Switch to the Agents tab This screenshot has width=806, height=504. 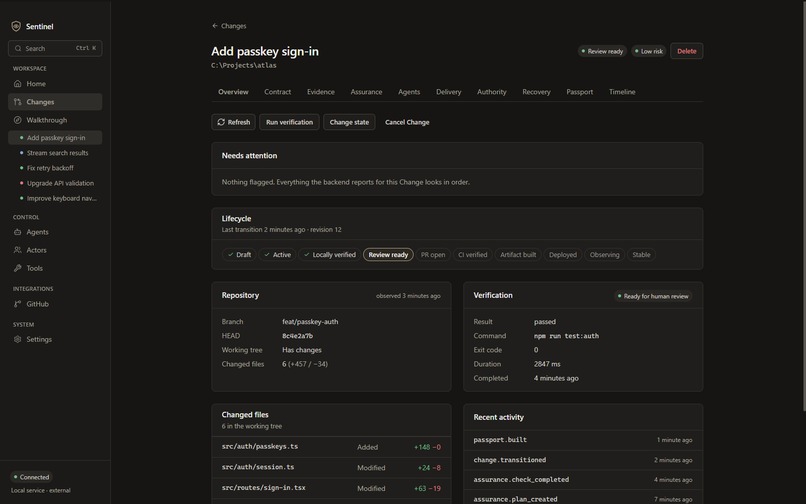click(x=409, y=92)
